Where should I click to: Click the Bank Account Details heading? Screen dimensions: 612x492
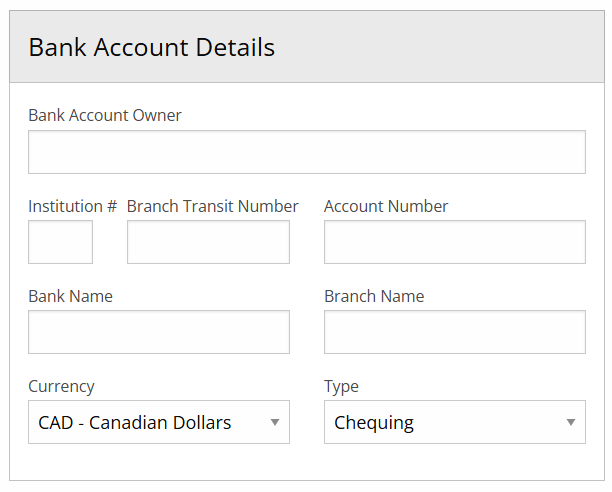pos(151,47)
